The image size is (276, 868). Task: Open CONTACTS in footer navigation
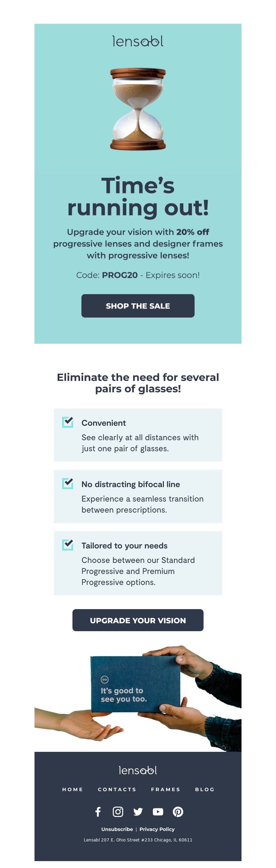(x=117, y=789)
